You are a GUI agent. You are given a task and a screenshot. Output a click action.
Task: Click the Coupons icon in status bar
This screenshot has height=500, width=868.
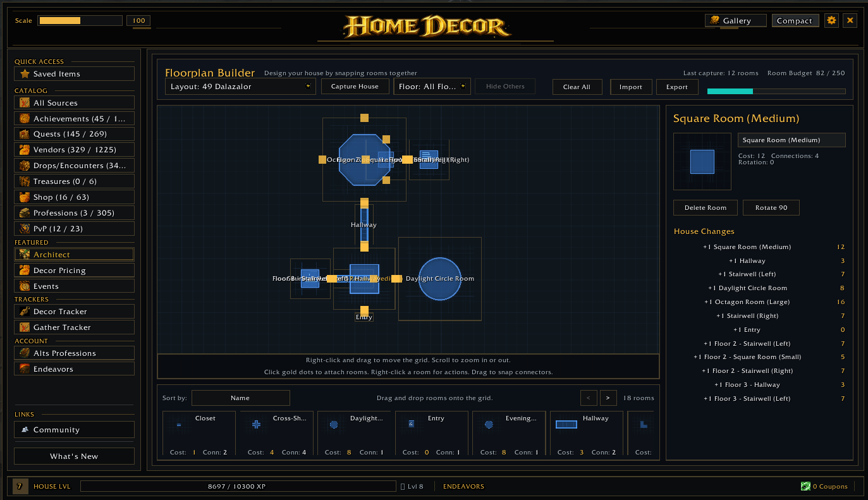(805, 486)
